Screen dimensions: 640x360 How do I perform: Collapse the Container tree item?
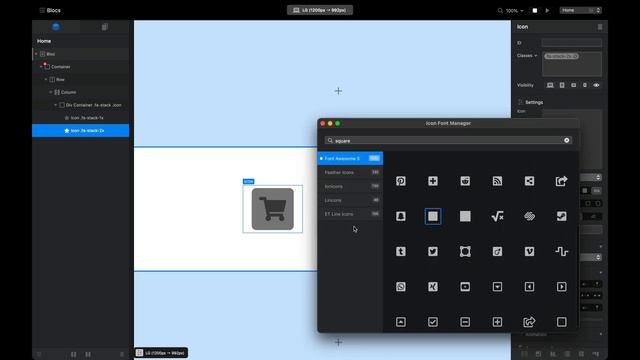pyautogui.click(x=41, y=67)
